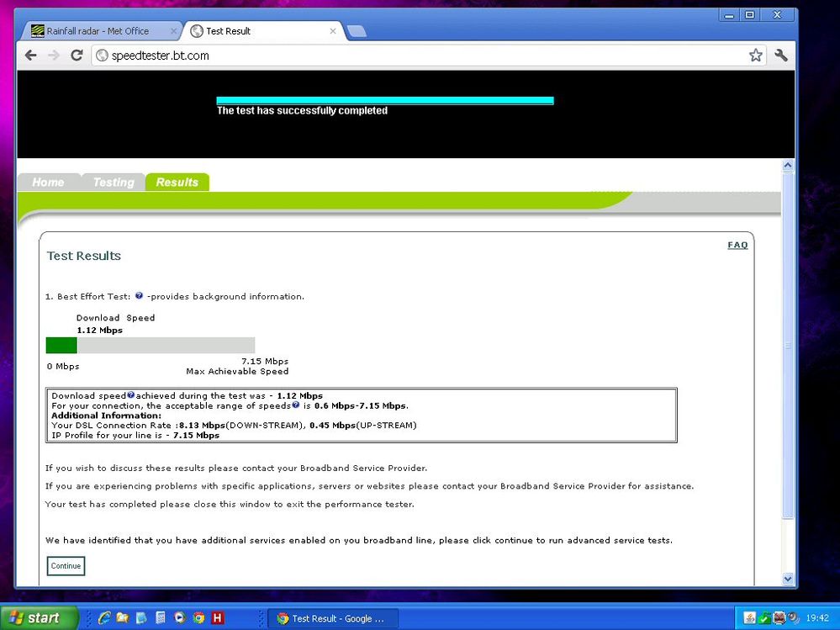Open the Home tab on the page
Screen dimensions: 840x630
[x=48, y=183]
